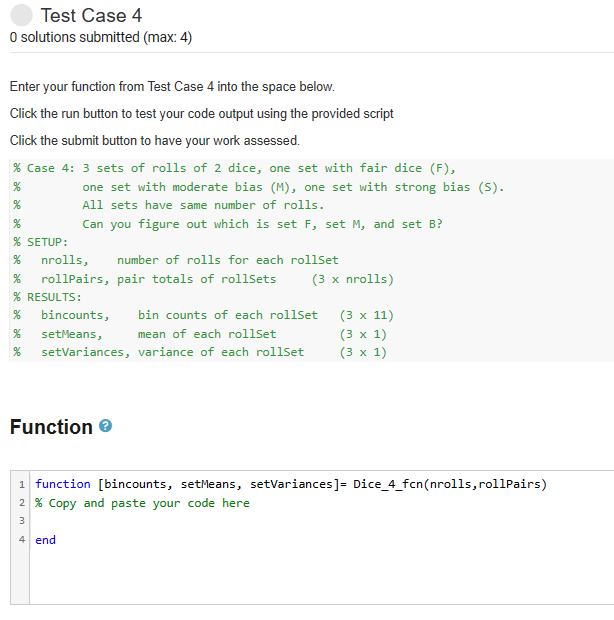Image resolution: width=614 pixels, height=620 pixels.
Task: Click inside empty line 3 of code editor
Action: tap(322, 521)
